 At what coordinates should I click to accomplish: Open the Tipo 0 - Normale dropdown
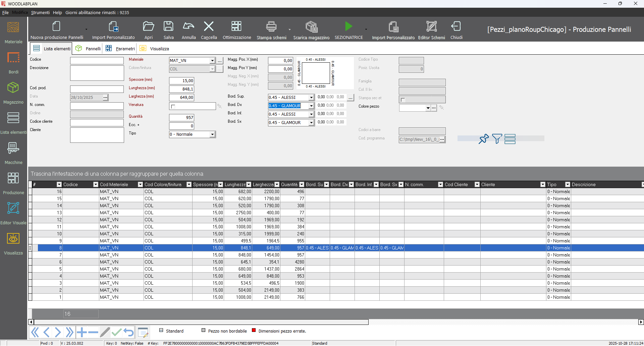pos(212,134)
